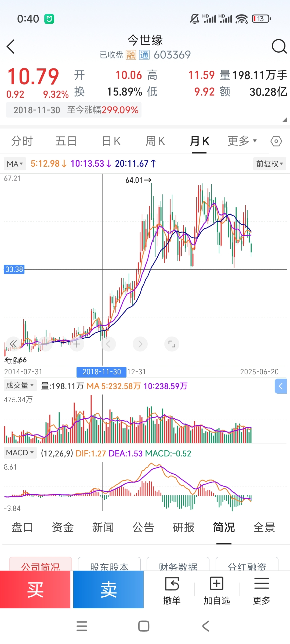Screen dimensions: 290x644
Task: Tap the 通 stock connect badge
Action: pyautogui.click(x=144, y=55)
